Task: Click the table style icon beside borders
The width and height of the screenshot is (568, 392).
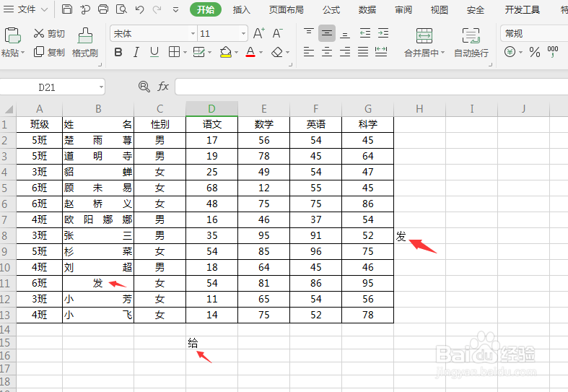Action: (199, 52)
